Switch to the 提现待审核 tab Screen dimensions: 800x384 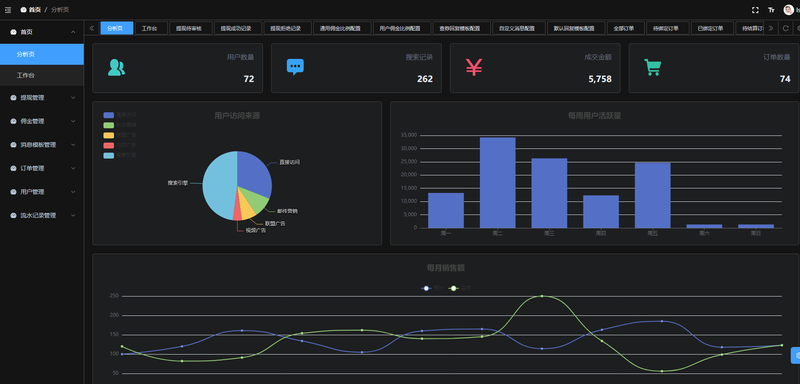pos(190,28)
